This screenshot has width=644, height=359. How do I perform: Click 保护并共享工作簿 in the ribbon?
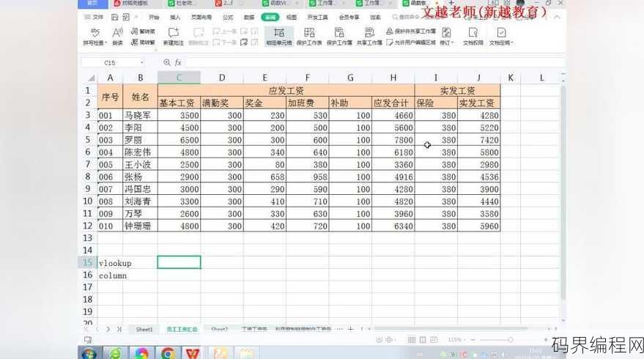[411, 32]
